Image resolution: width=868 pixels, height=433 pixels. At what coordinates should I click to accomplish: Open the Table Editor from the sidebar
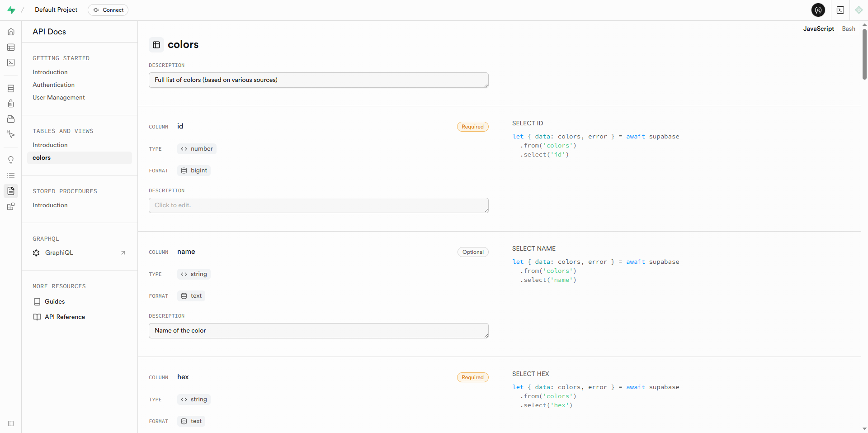(11, 47)
